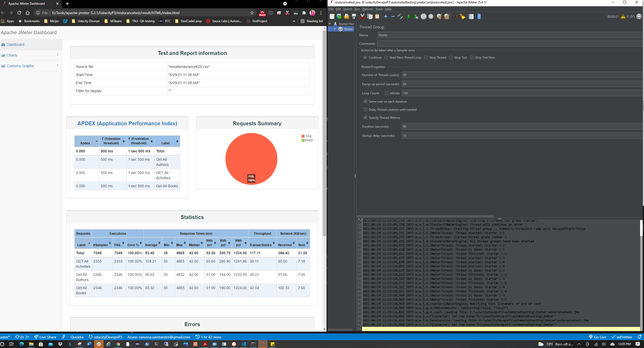Collapse the Charts section in the dashboard sidebar
This screenshot has width=644, height=348.
[57, 55]
